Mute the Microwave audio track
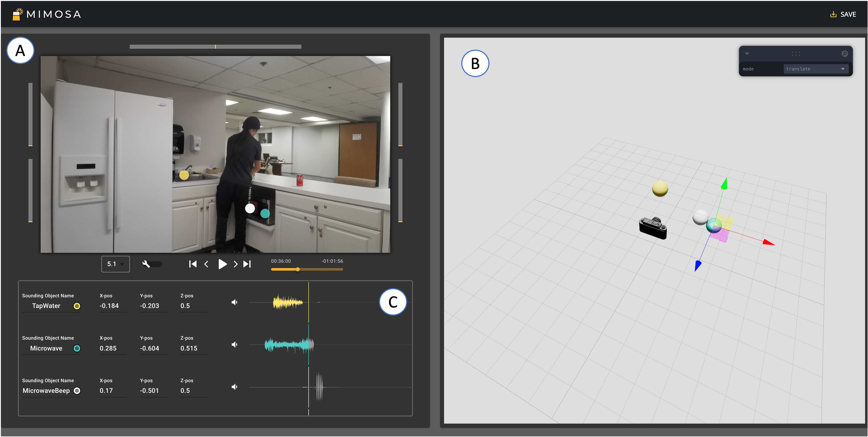The image size is (868, 437). [x=235, y=345]
